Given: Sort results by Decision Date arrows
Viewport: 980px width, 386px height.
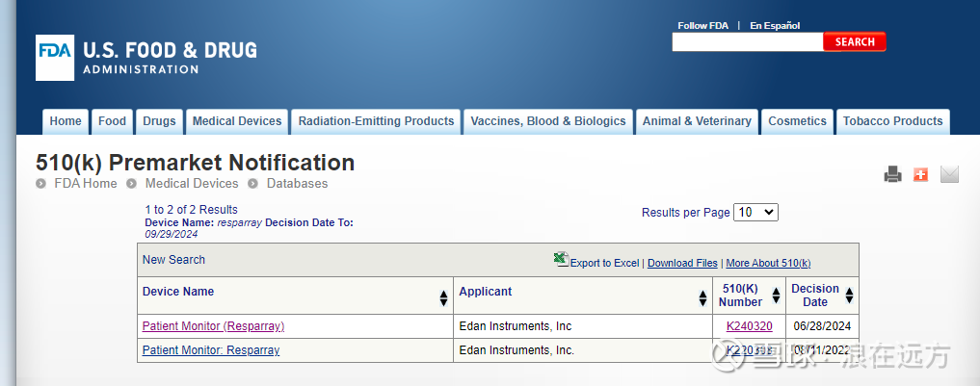Looking at the screenshot, I should click(x=849, y=296).
